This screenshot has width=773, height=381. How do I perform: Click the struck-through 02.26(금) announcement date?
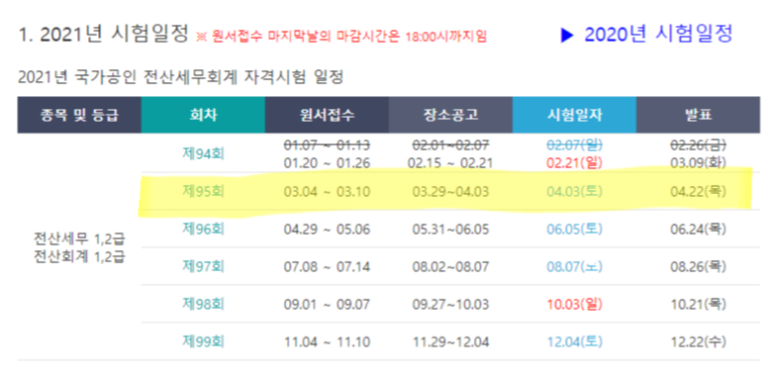tap(698, 145)
